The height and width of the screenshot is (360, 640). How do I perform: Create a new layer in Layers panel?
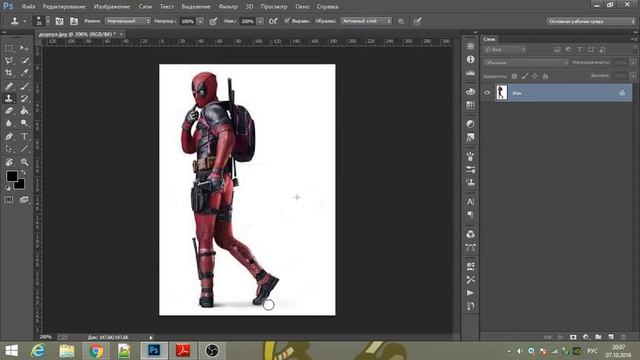pos(611,337)
